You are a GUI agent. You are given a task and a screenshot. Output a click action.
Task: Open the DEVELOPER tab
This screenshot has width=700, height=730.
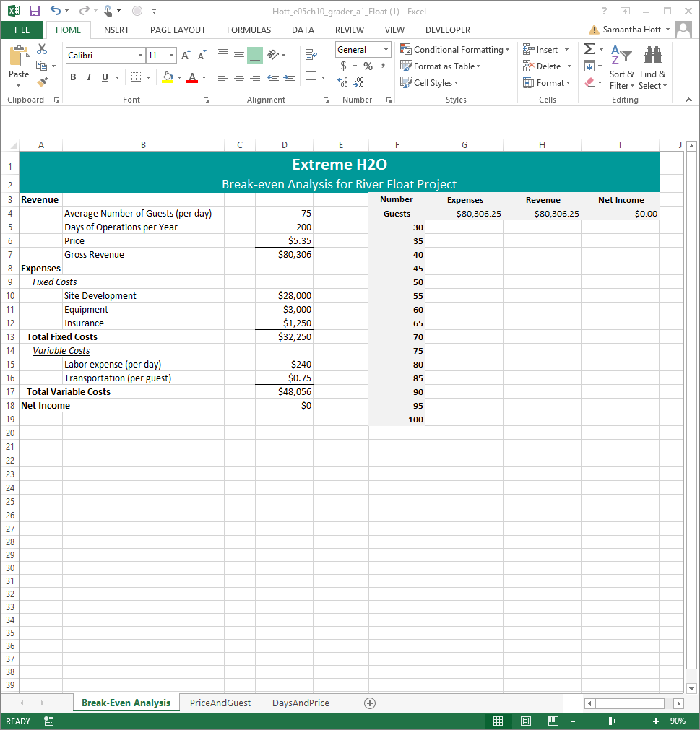tap(446, 30)
